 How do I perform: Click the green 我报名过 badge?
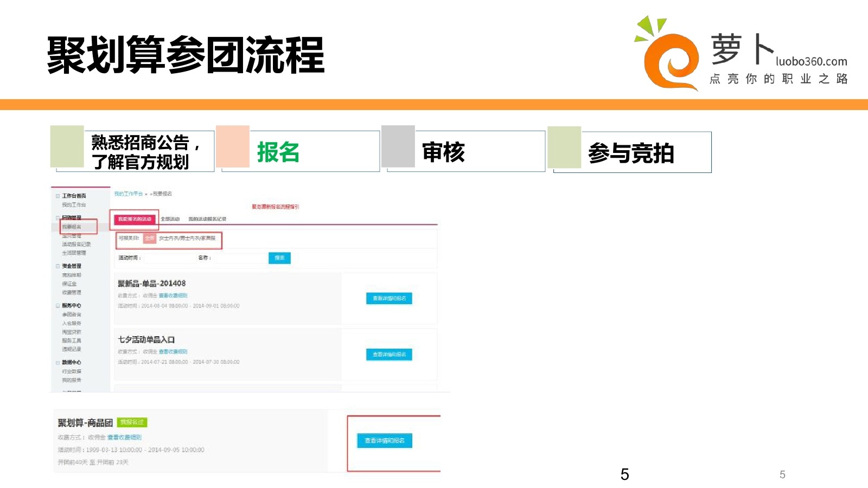coord(132,422)
